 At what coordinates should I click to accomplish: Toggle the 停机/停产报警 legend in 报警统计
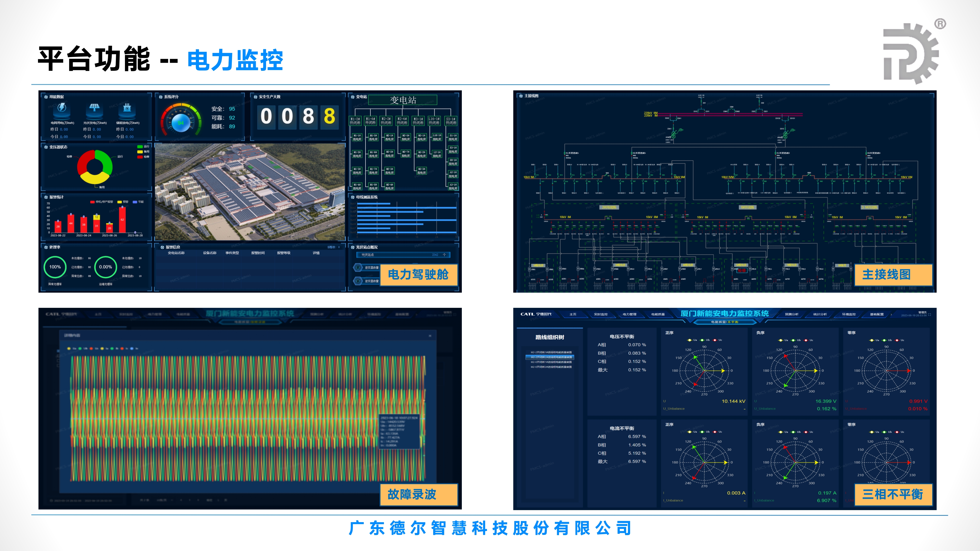[102, 202]
